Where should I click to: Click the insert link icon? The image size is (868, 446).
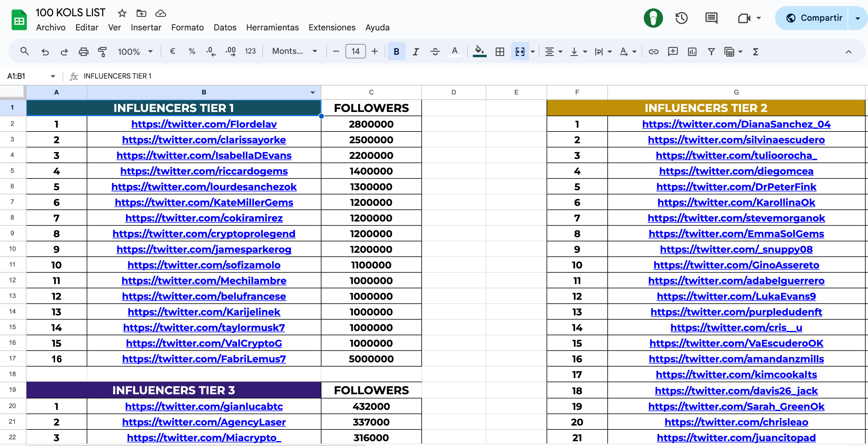click(x=653, y=51)
